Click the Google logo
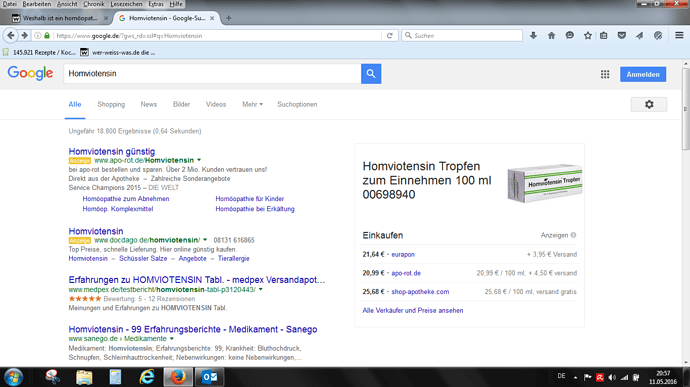This screenshot has width=690, height=387. tap(30, 73)
